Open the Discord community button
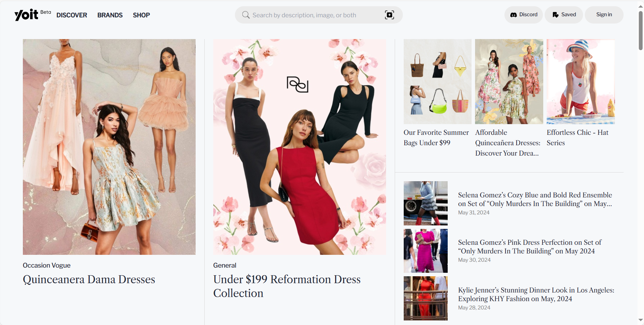644x325 pixels. coord(524,15)
